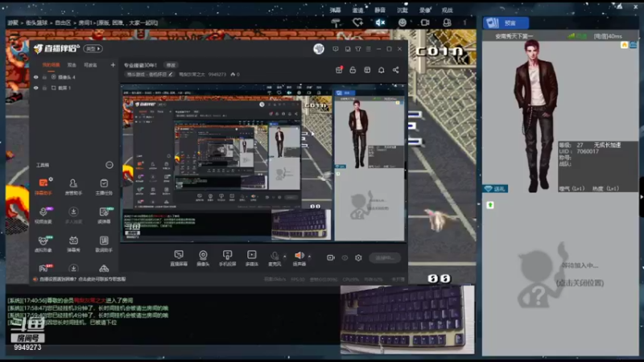
Task: Select the 截屏 1 source row
Action: click(75, 88)
